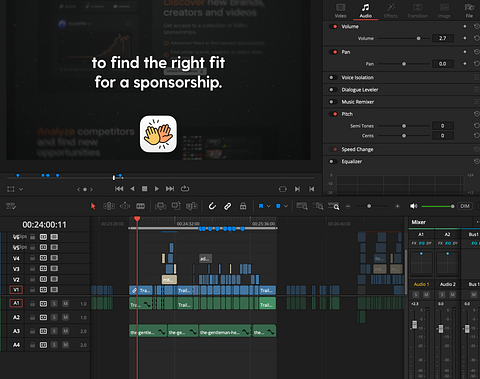Open the File inspector tab
This screenshot has height=379, width=480.
(x=469, y=10)
